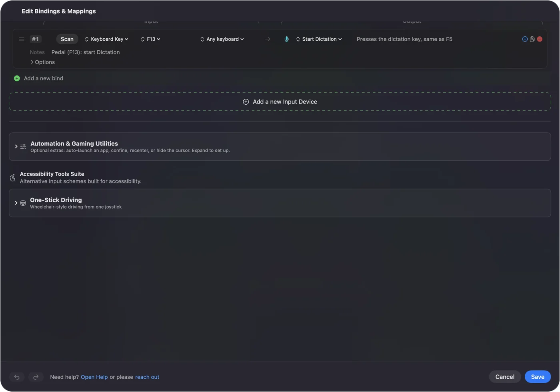Duplicate bind #1 with the copy icon
This screenshot has width=560, height=392.
coord(532,39)
